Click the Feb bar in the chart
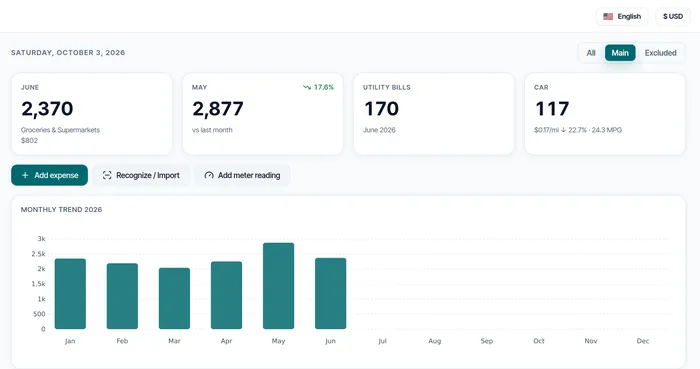700x369 pixels. tap(122, 296)
